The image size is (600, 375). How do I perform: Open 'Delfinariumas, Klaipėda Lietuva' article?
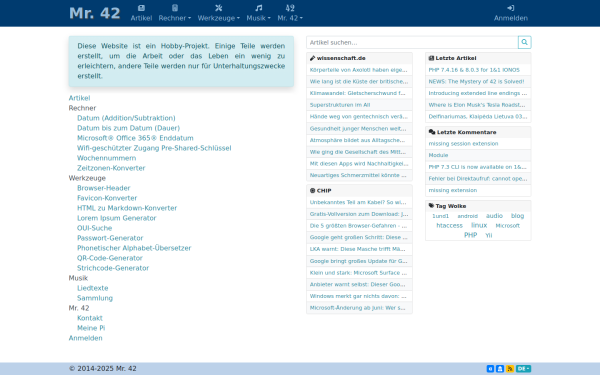(x=478, y=116)
